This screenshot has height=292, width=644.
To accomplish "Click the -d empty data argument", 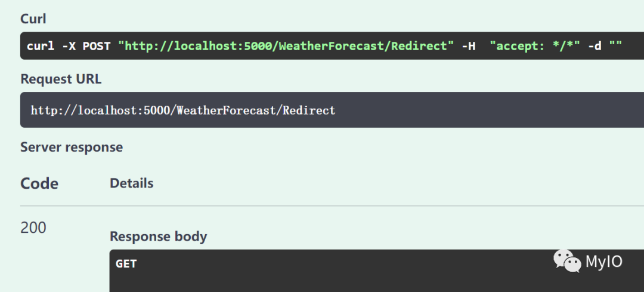I will point(605,45).
